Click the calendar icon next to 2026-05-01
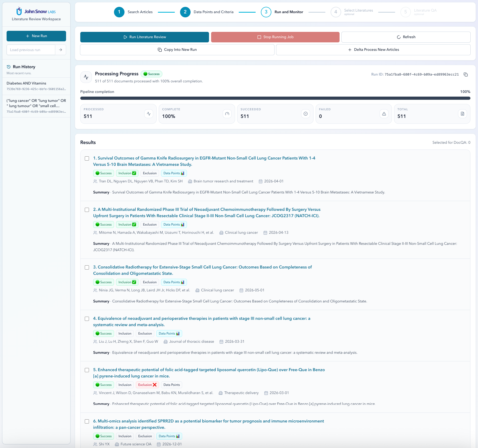The image size is (478, 448). pyautogui.click(x=241, y=290)
